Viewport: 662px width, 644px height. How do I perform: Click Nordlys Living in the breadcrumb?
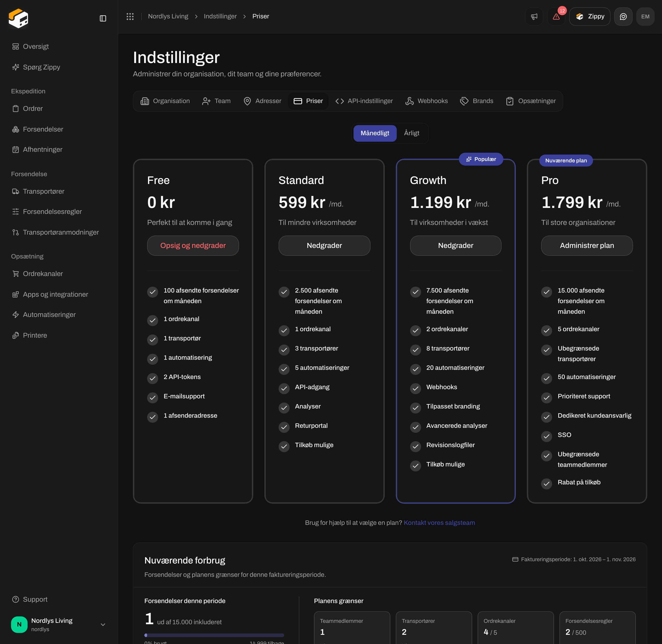168,16
